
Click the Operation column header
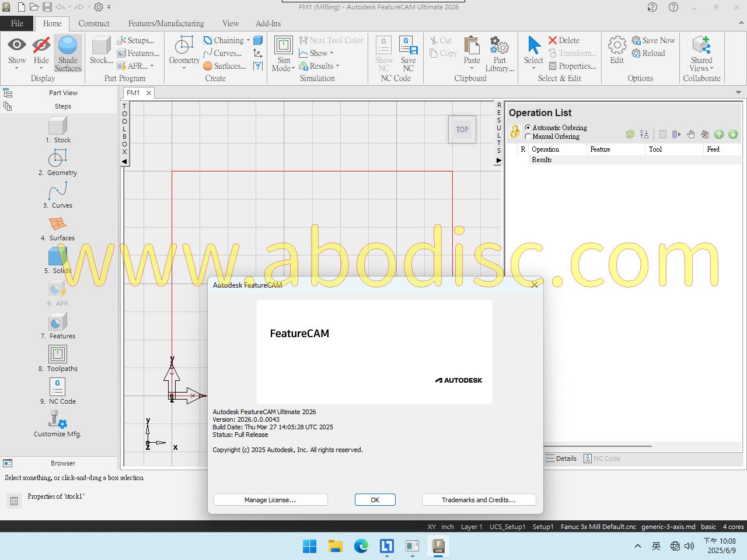click(x=557, y=149)
